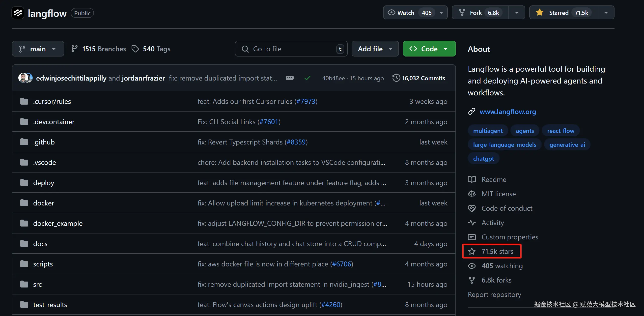Image resolution: width=644 pixels, height=316 pixels.
Task: Click the tag icon beside 540 Tags
Action: [x=135, y=49]
